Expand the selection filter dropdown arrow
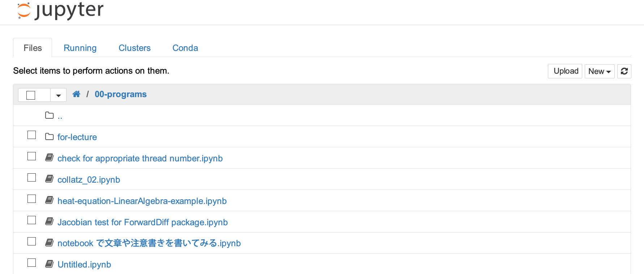The image size is (644, 274). click(x=58, y=95)
